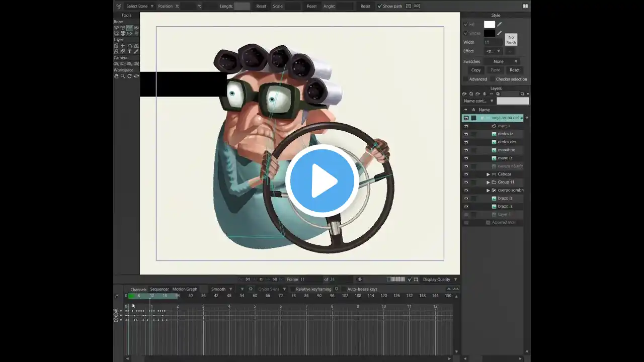Click the audio mute speaker icon
This screenshot has width=644, height=362.
pos(359,280)
